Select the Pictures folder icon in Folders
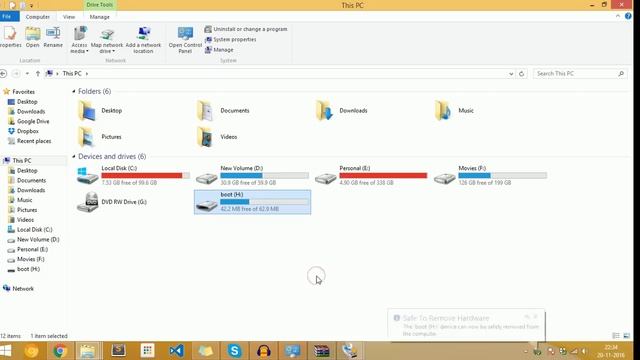 [87, 137]
